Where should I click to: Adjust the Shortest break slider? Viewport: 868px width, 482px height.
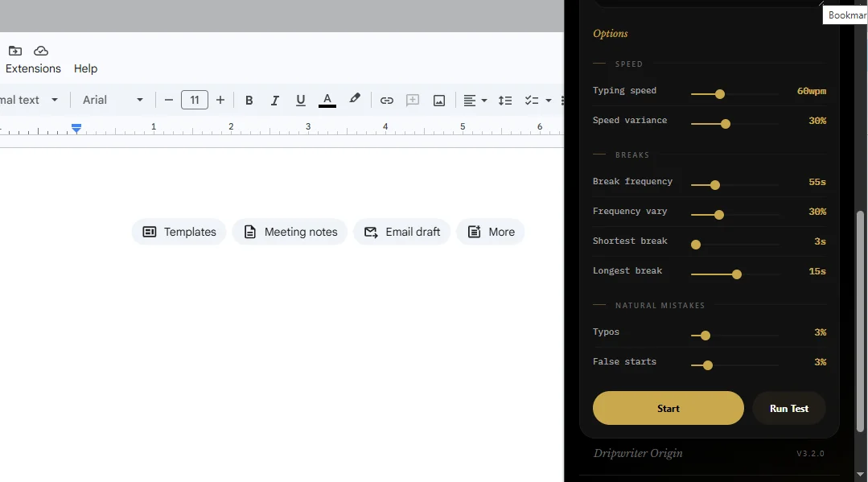[x=734, y=245]
